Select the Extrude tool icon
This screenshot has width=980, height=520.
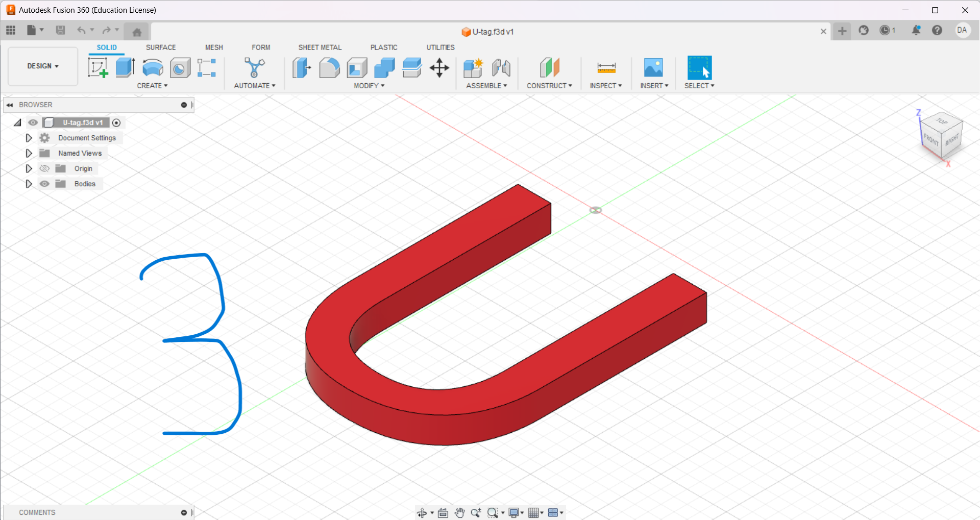[125, 67]
